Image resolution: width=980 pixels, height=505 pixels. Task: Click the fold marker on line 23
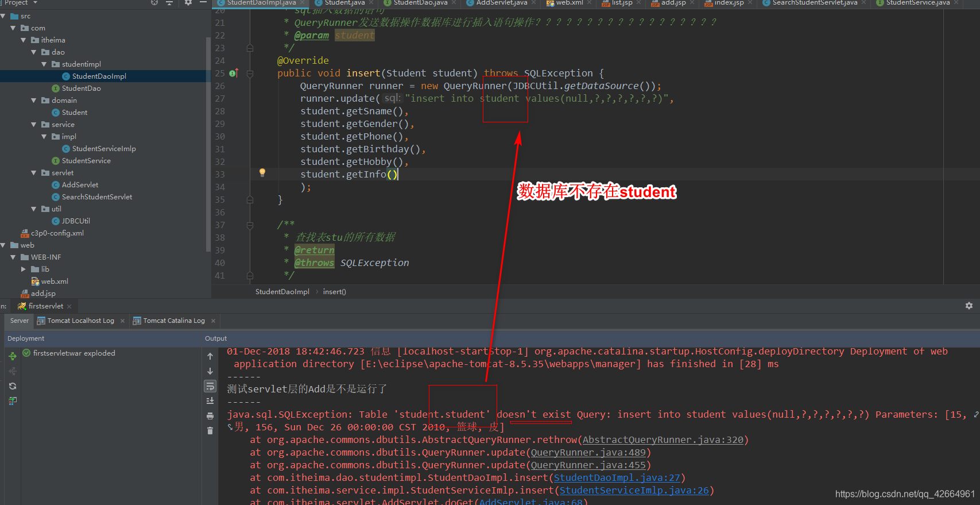click(x=250, y=48)
